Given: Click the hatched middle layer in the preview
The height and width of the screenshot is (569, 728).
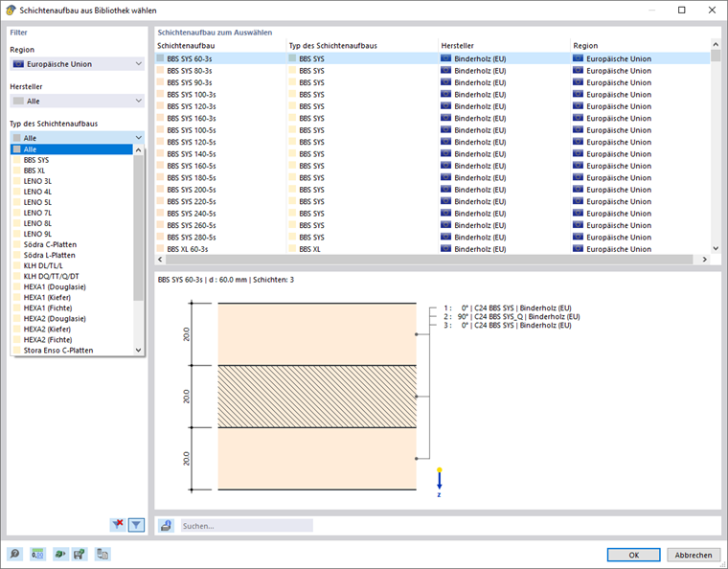Looking at the screenshot, I should pyautogui.click(x=317, y=397).
